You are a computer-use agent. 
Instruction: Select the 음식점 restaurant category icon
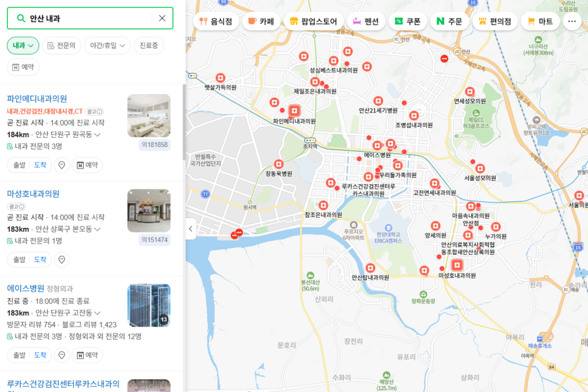click(204, 21)
